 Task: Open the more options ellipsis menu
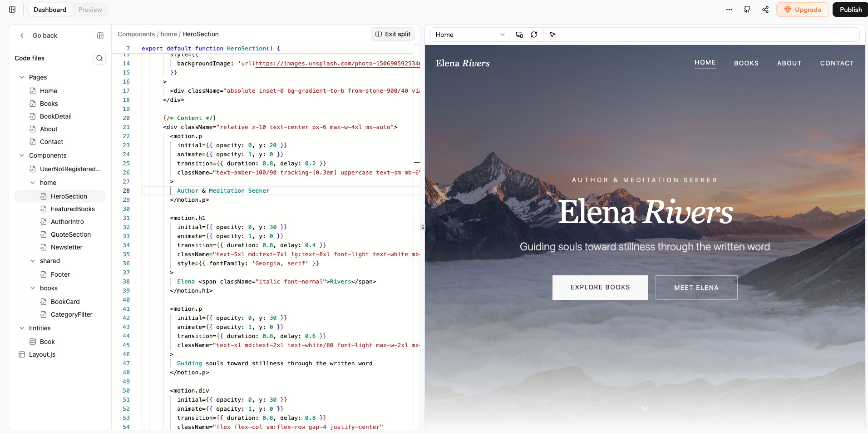click(729, 10)
